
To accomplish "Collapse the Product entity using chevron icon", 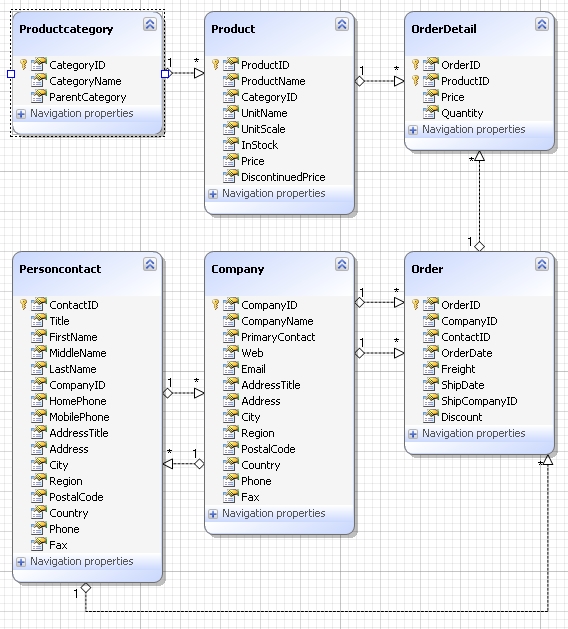I will tap(342, 24).
